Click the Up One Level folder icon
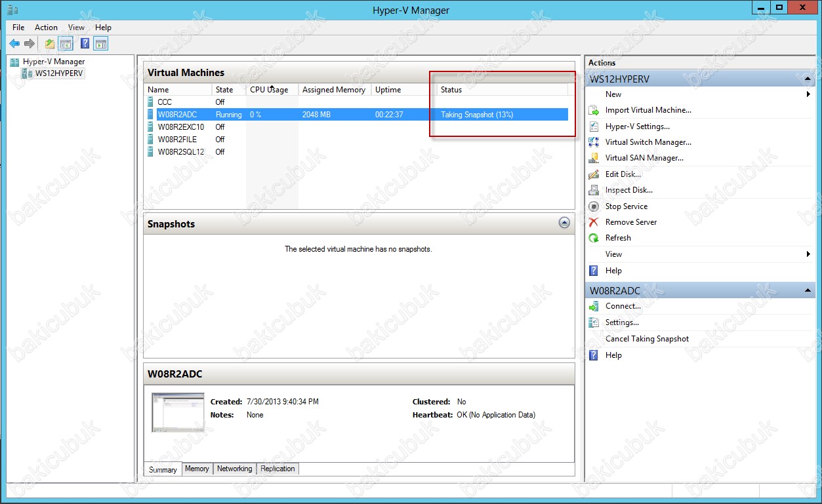The width and height of the screenshot is (822, 504). coord(50,44)
